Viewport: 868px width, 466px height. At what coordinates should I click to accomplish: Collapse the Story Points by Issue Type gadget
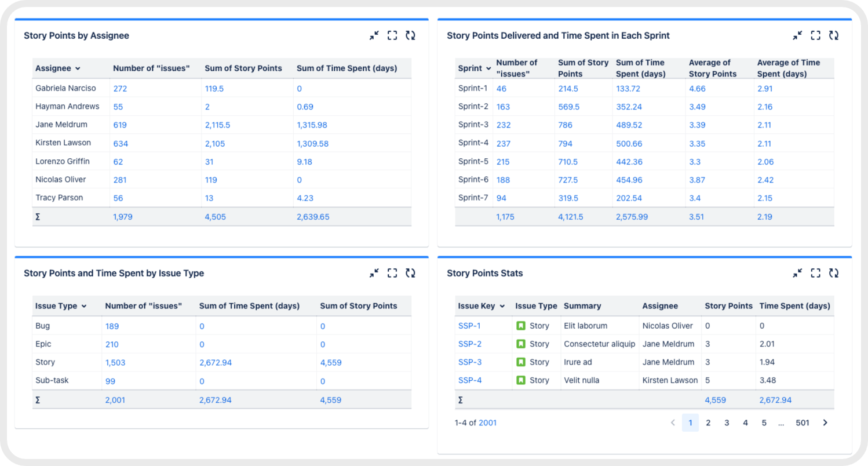(374, 273)
